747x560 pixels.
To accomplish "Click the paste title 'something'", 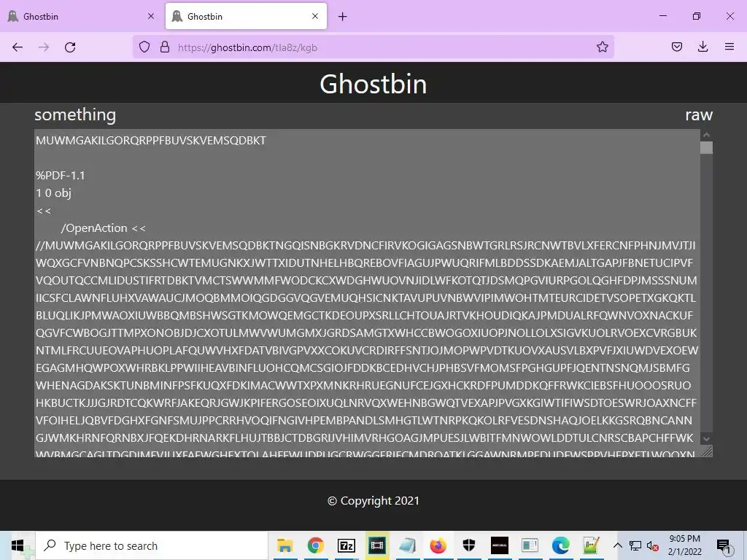I will 75,114.
